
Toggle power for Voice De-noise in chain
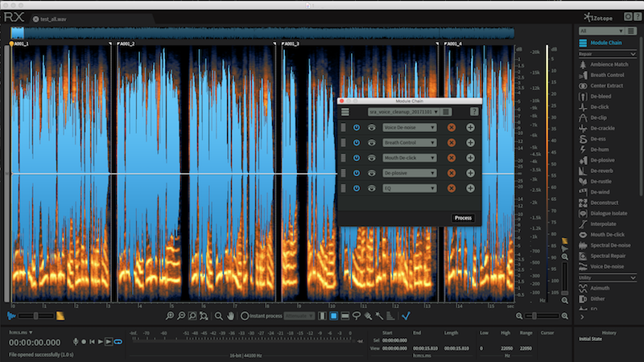pyautogui.click(x=357, y=128)
